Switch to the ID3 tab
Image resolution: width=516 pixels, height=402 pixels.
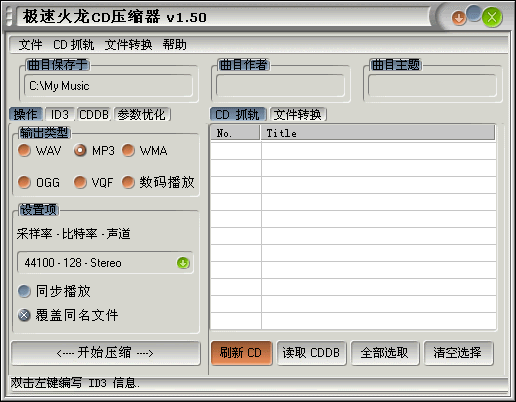pos(59,115)
